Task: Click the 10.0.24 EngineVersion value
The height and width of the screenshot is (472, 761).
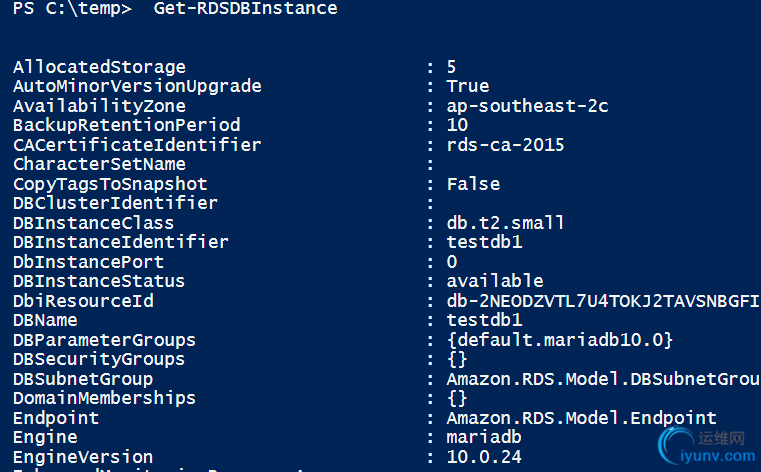Action: [x=484, y=456]
